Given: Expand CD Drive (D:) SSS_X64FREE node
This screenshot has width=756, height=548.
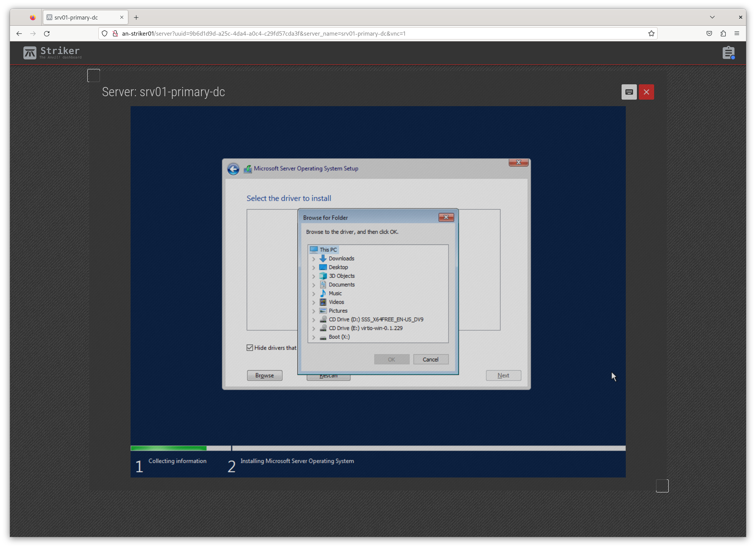Looking at the screenshot, I should [314, 320].
